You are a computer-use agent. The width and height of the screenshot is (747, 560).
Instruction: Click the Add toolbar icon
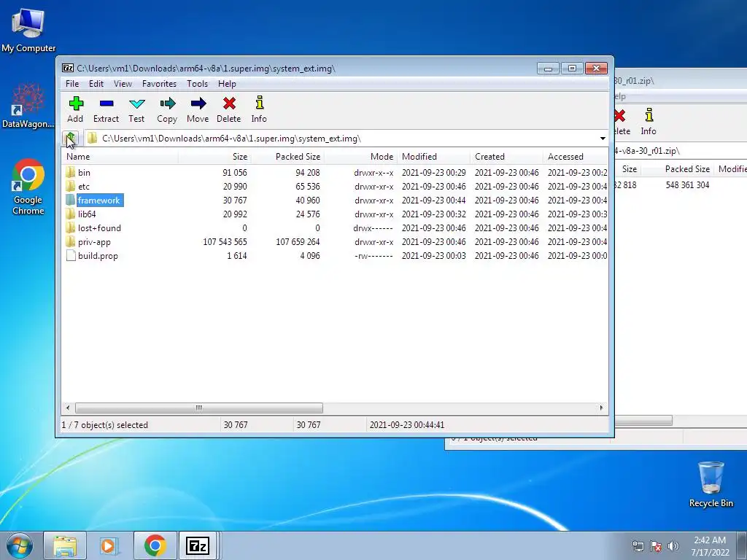point(75,109)
